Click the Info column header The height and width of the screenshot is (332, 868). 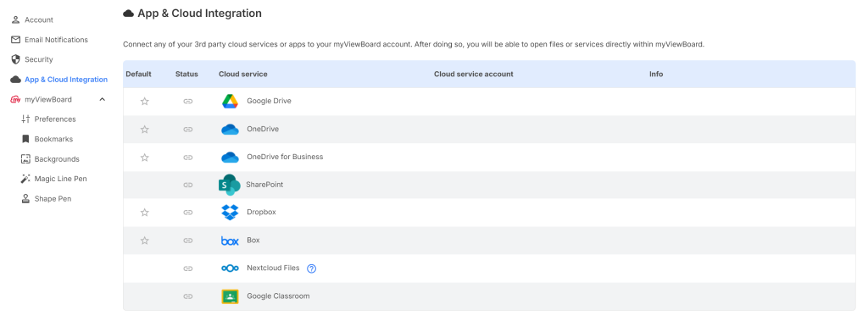[x=656, y=75]
